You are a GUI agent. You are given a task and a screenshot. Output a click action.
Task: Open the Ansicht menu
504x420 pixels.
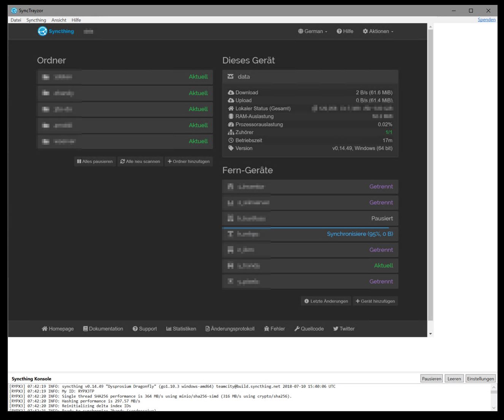(x=59, y=20)
